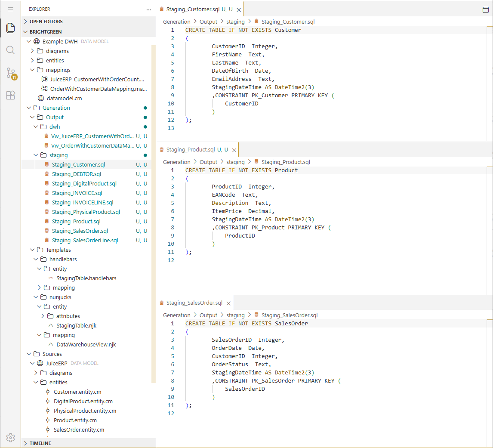Click the JuiceERP data model globe icon
Viewport: 493px width, 448px height.
(40, 363)
